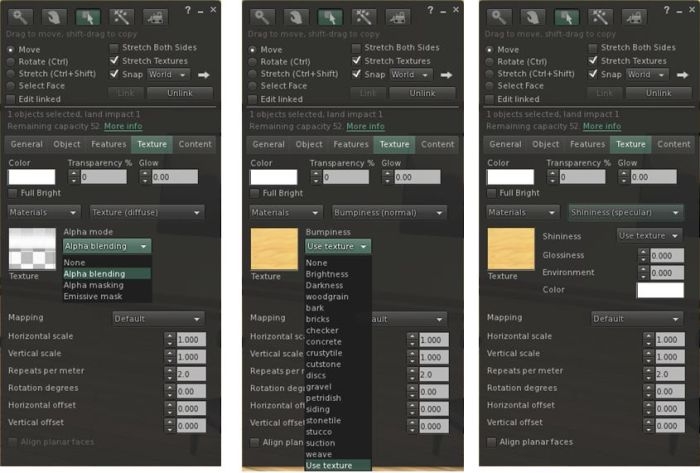Screen dimensions: 700x473
Task: Open Shininess Use texture dropdown
Action: (649, 236)
